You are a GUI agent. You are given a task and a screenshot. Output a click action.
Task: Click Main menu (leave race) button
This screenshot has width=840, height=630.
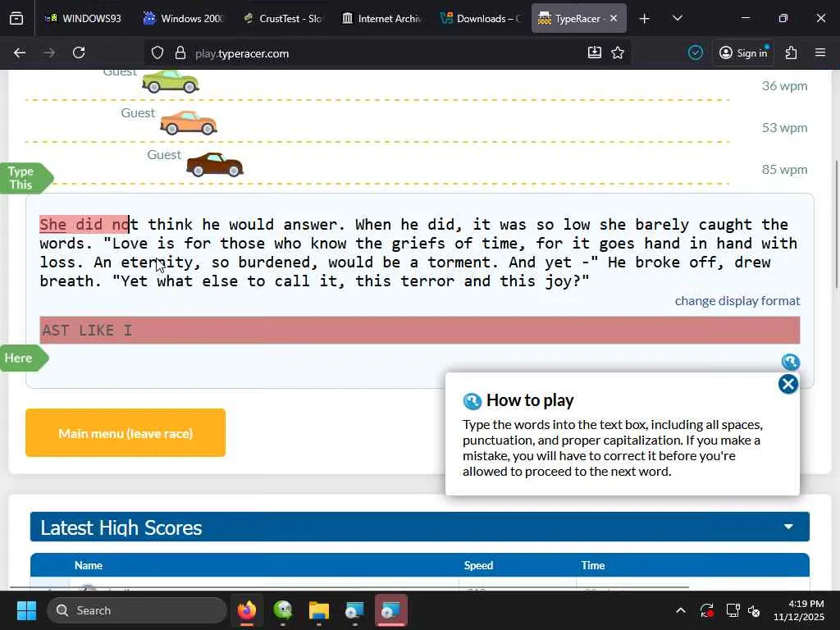click(x=126, y=433)
